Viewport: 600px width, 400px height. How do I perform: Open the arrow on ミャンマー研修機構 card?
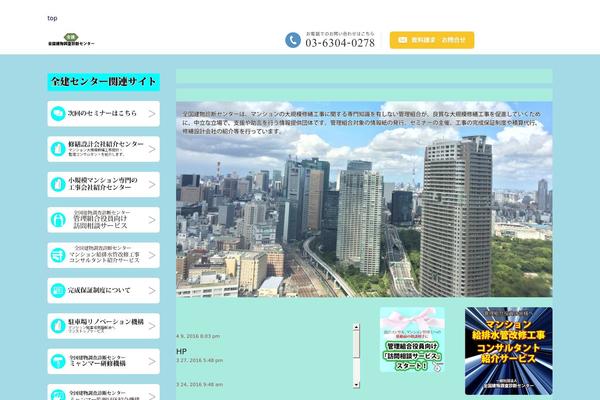[152, 361]
